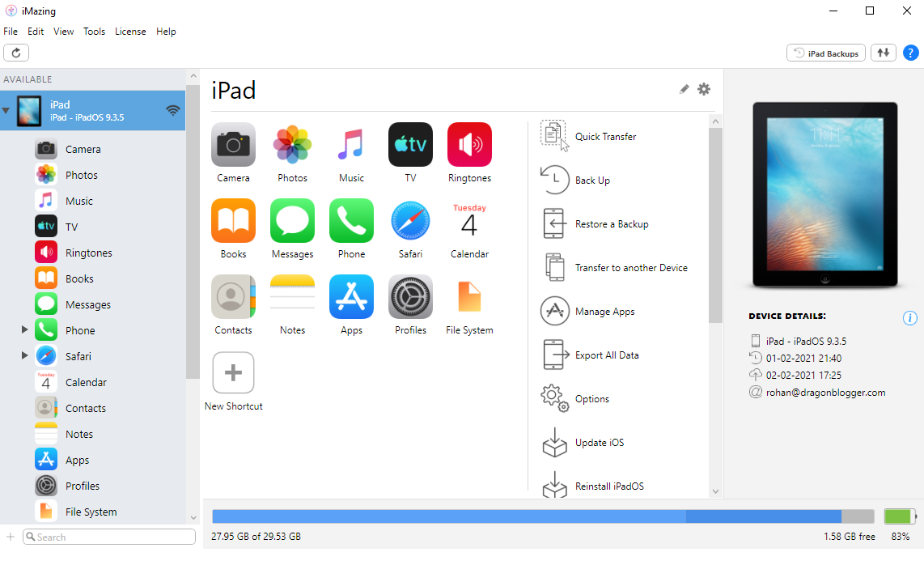This screenshot has width=924, height=565.
Task: Open the transfers arrows button in toolbar
Action: [x=884, y=53]
